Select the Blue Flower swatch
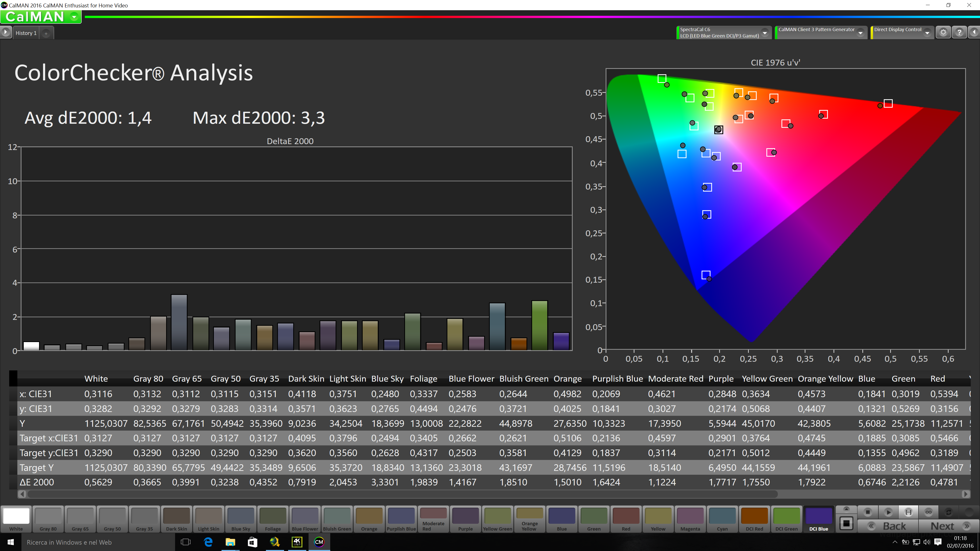 [x=305, y=519]
